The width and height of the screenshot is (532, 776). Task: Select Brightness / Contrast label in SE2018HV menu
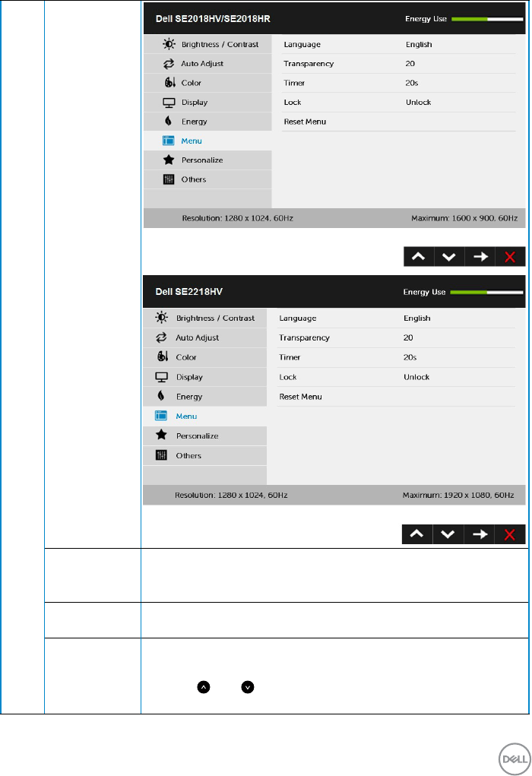(x=220, y=45)
